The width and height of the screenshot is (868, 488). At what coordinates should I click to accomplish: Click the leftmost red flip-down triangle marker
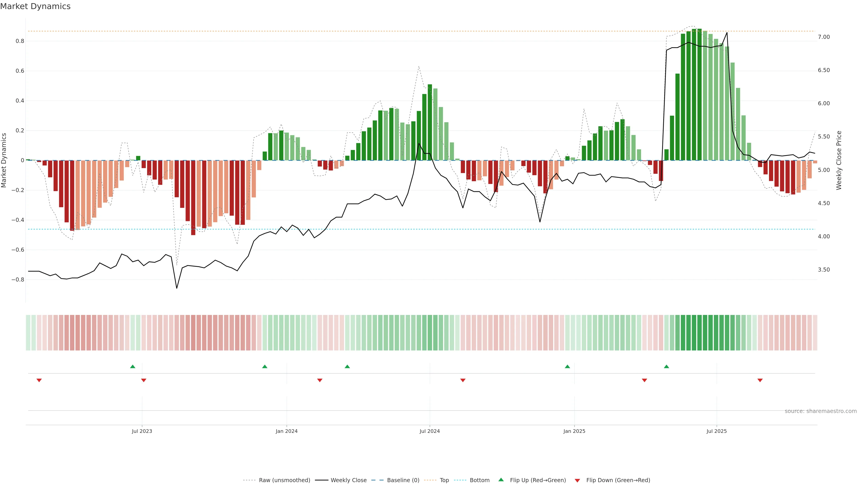(39, 380)
